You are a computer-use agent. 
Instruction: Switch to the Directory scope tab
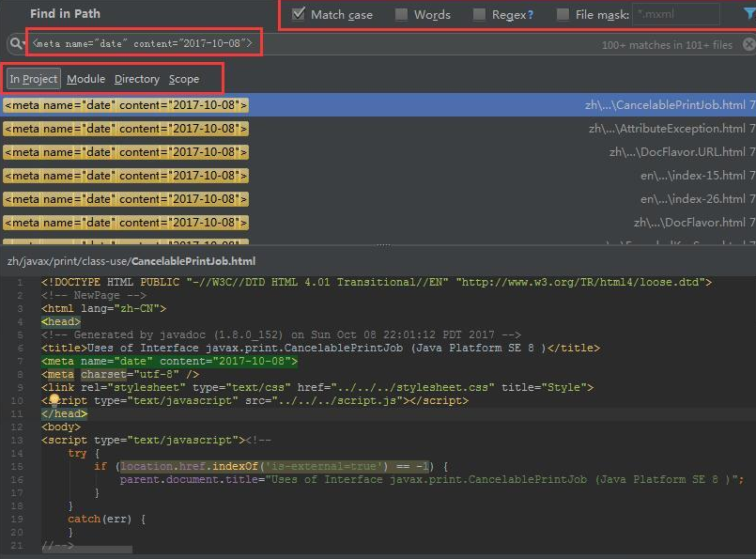[x=137, y=79]
